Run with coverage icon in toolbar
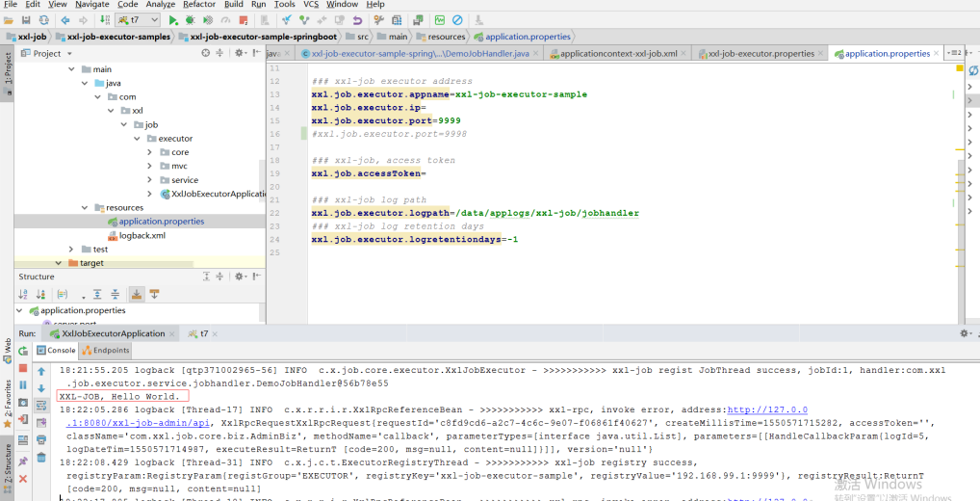The height and width of the screenshot is (501, 980). pyautogui.click(x=208, y=20)
